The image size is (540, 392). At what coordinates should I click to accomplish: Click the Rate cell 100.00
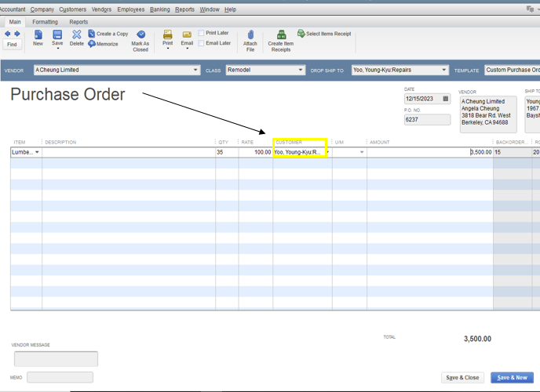256,152
